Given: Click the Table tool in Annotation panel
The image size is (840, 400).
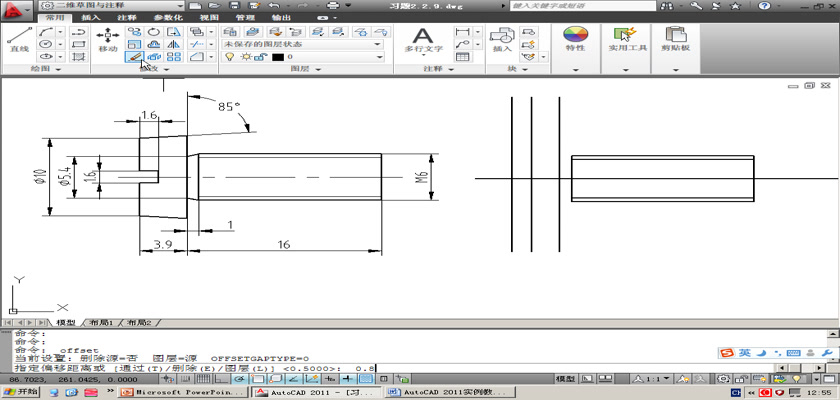Looking at the screenshot, I should (462, 56).
